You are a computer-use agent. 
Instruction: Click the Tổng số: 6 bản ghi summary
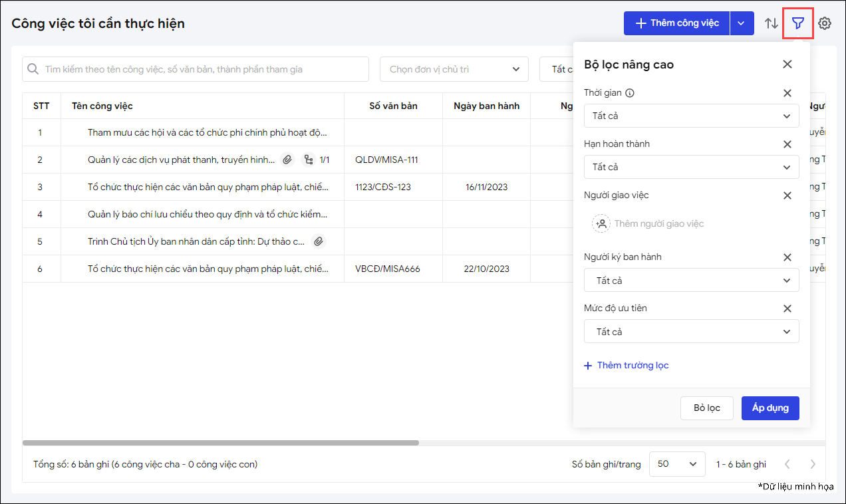[145, 464]
